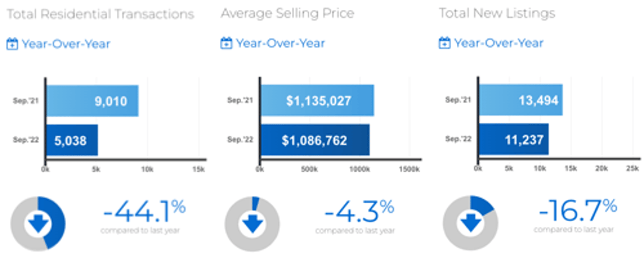
Task: Click the Sep.'21 bar showing 9,010
Action: point(92,101)
